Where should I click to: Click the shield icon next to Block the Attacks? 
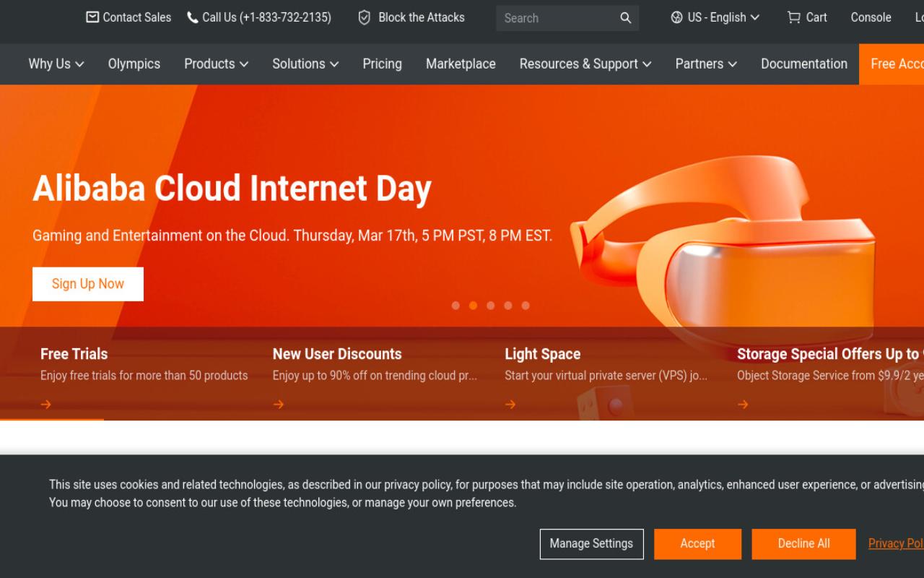tap(365, 17)
